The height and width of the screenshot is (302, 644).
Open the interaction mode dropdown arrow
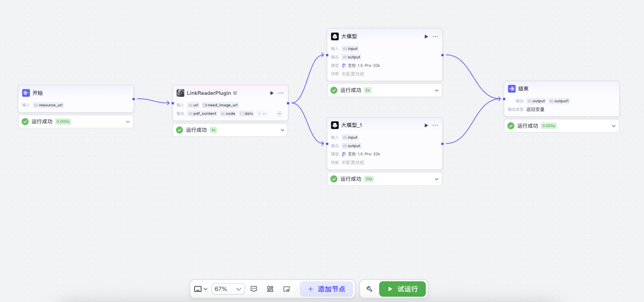click(205, 289)
